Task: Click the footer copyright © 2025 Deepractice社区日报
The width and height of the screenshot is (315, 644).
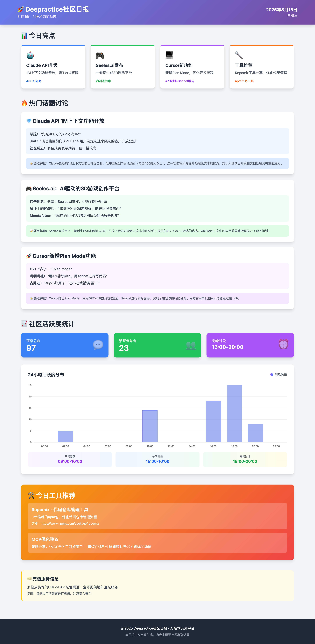Action: click(157, 628)
